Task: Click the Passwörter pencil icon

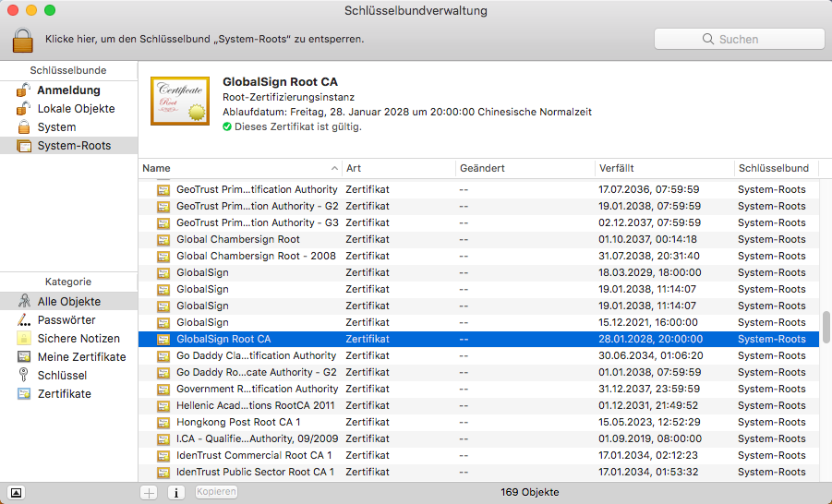Action: pyautogui.click(x=24, y=319)
